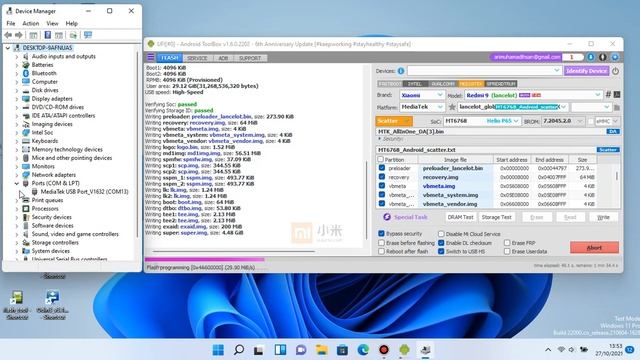
Task: Click the DRAM Test button
Action: point(460,217)
